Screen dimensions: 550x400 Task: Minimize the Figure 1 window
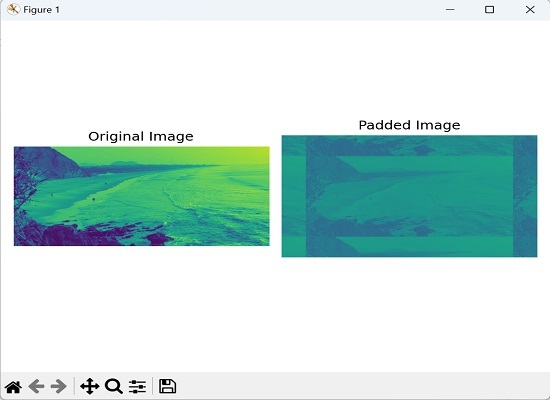[450, 9]
